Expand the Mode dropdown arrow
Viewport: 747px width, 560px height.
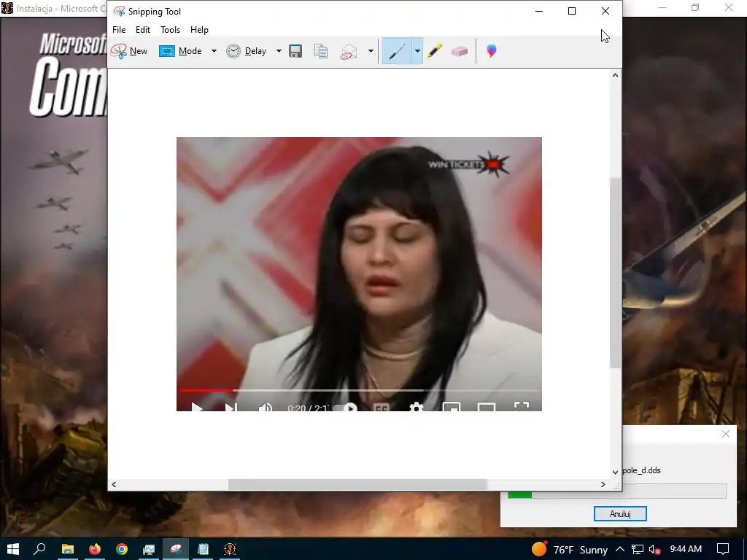pos(214,51)
